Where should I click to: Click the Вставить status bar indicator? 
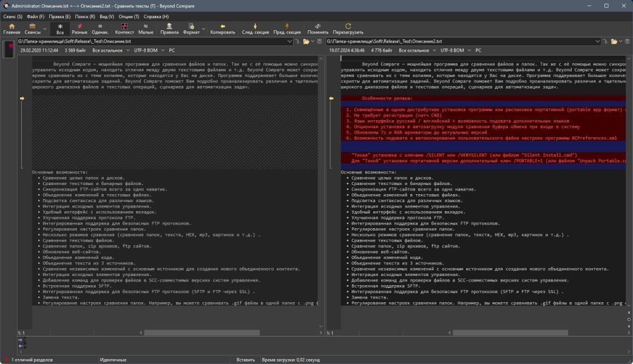[245, 360]
